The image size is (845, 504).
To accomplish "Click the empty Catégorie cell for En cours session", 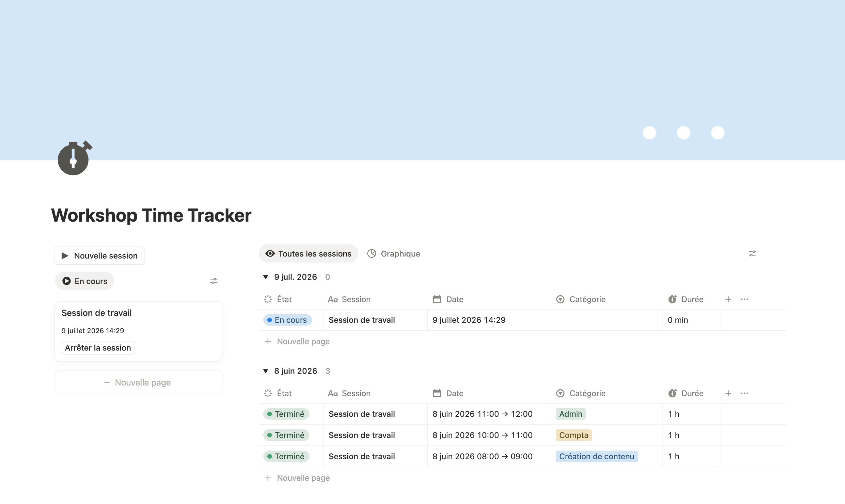I will 606,320.
